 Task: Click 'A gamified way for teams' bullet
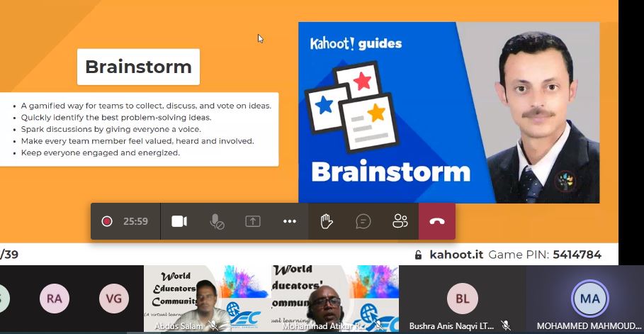click(146, 106)
